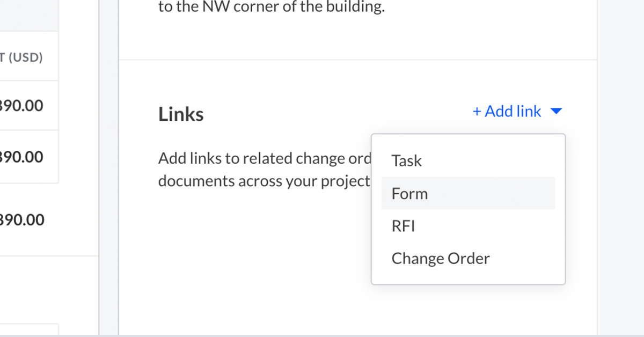644x337 pixels.
Task: Select Task from the link menu
Action: [x=407, y=161]
